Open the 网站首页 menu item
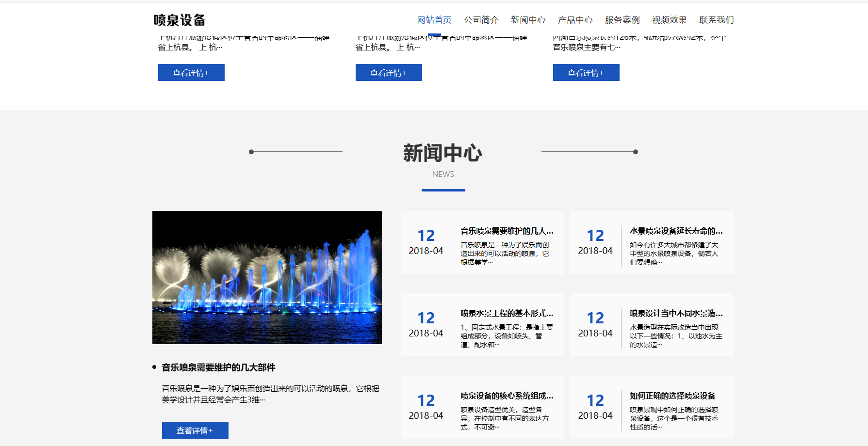This screenshot has height=446, width=868. [x=434, y=20]
